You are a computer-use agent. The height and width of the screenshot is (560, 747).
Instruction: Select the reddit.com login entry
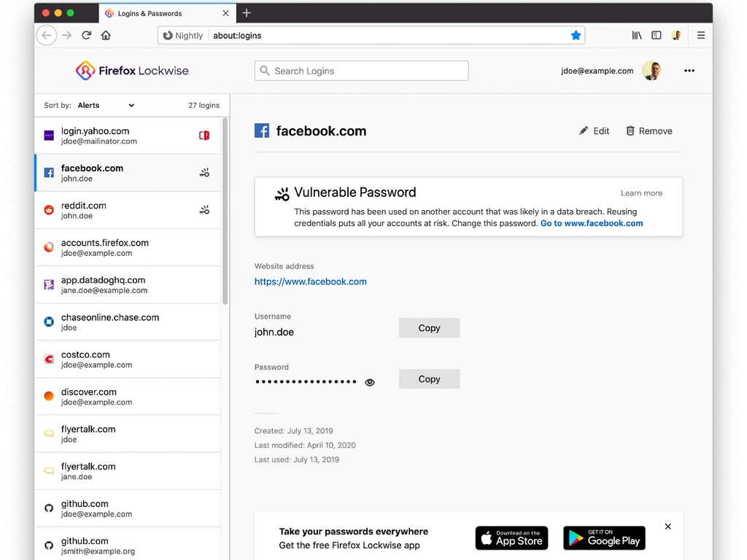click(128, 210)
